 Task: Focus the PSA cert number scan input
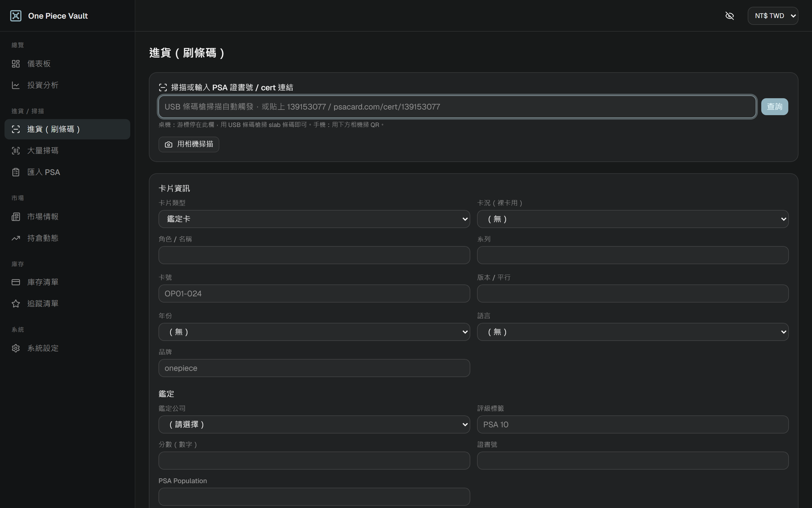click(457, 107)
